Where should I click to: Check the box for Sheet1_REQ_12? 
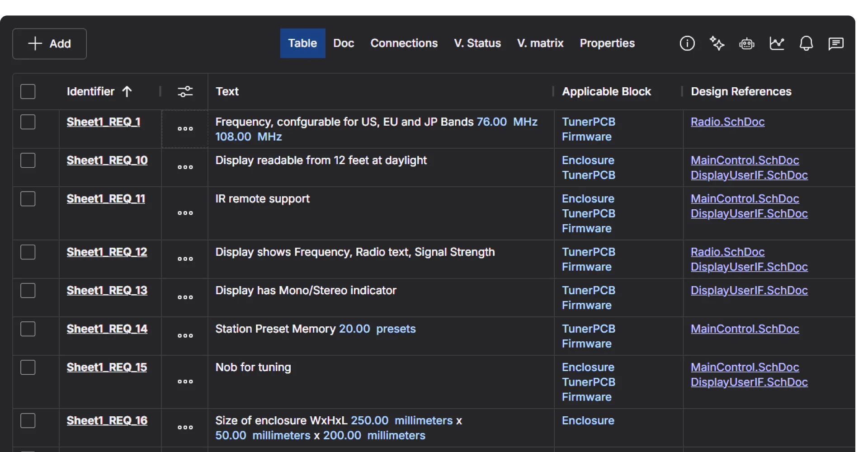pos(28,252)
